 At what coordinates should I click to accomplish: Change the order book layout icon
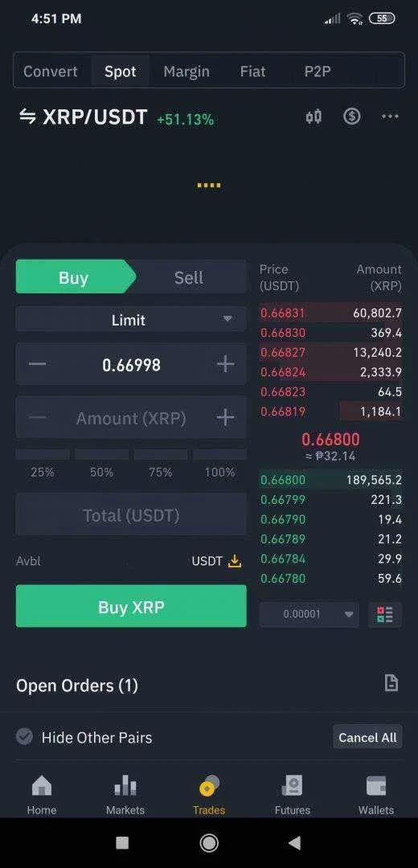(385, 615)
